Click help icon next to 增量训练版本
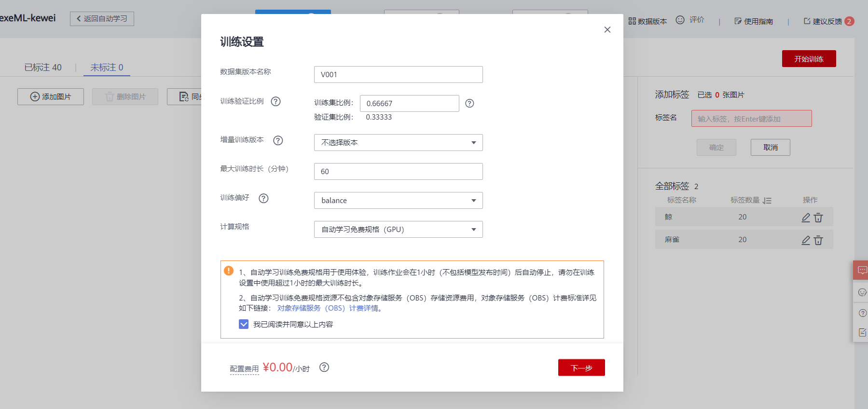The height and width of the screenshot is (409, 868). [x=278, y=140]
